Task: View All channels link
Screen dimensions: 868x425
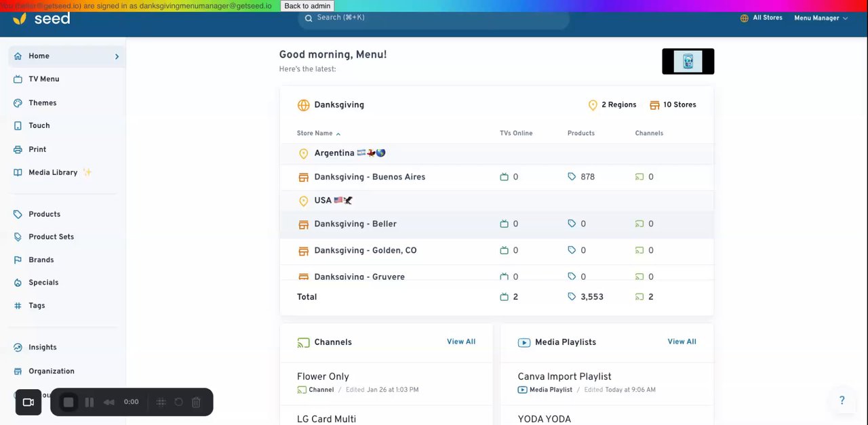Action: [x=461, y=342]
